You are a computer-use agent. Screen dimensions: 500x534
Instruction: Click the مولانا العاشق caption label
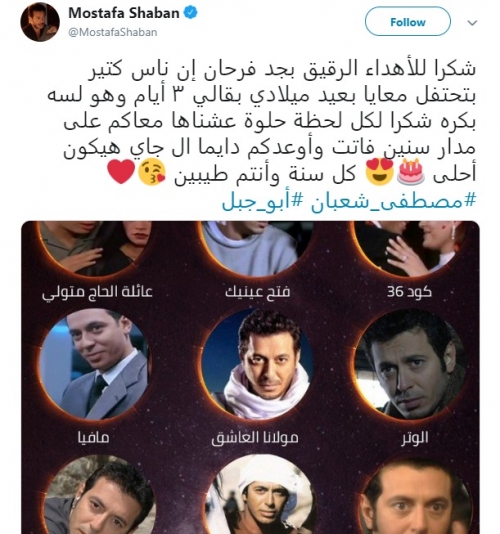(255, 438)
